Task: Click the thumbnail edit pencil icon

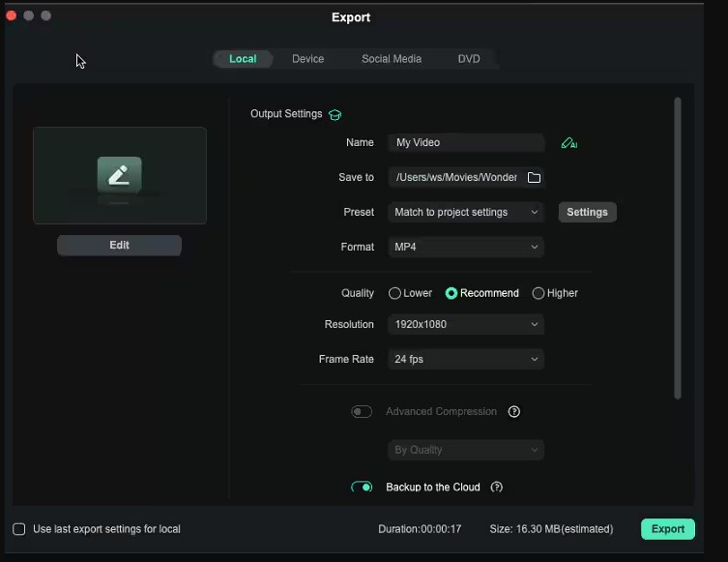Action: point(119,175)
